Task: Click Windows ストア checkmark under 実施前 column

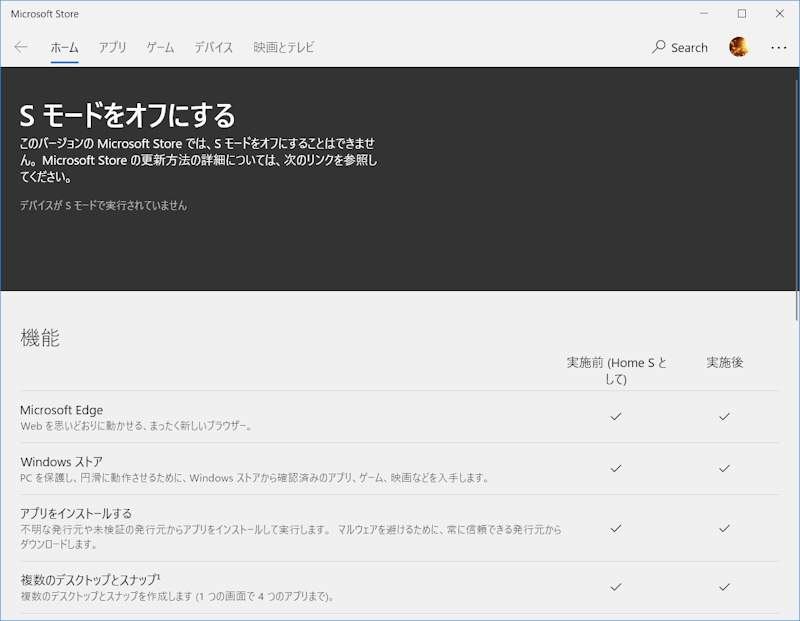Action: tap(616, 468)
